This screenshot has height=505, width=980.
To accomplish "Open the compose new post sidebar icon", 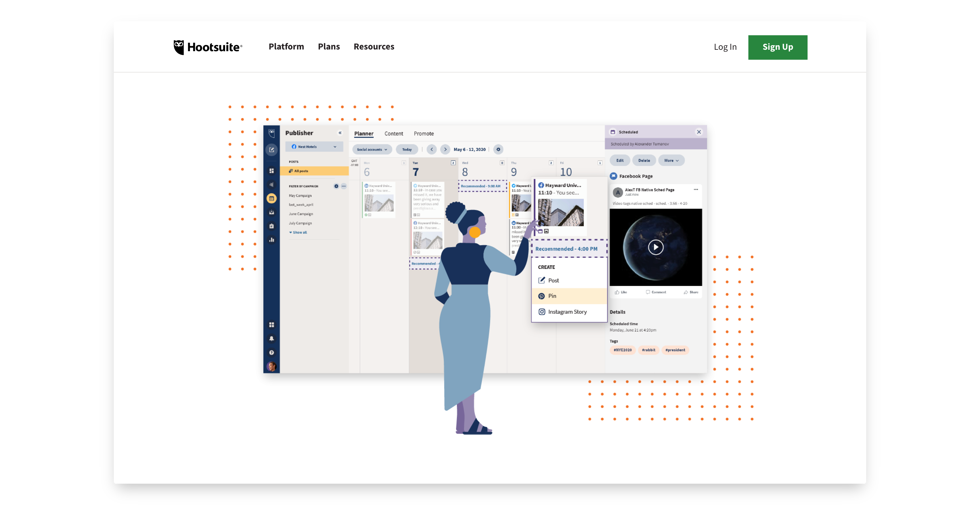I will [x=272, y=150].
